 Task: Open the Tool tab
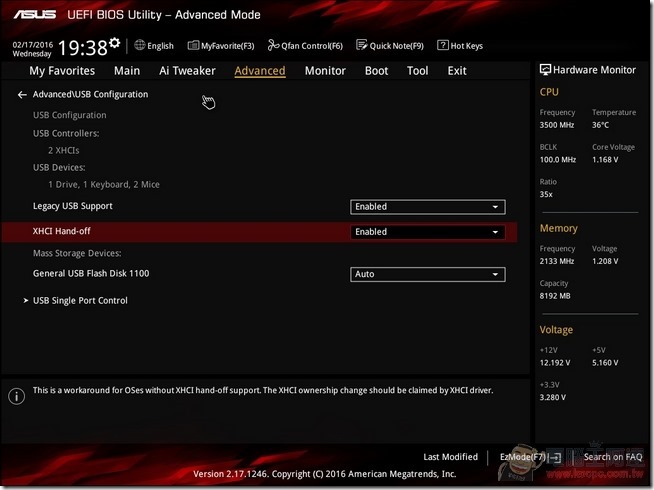tap(418, 71)
